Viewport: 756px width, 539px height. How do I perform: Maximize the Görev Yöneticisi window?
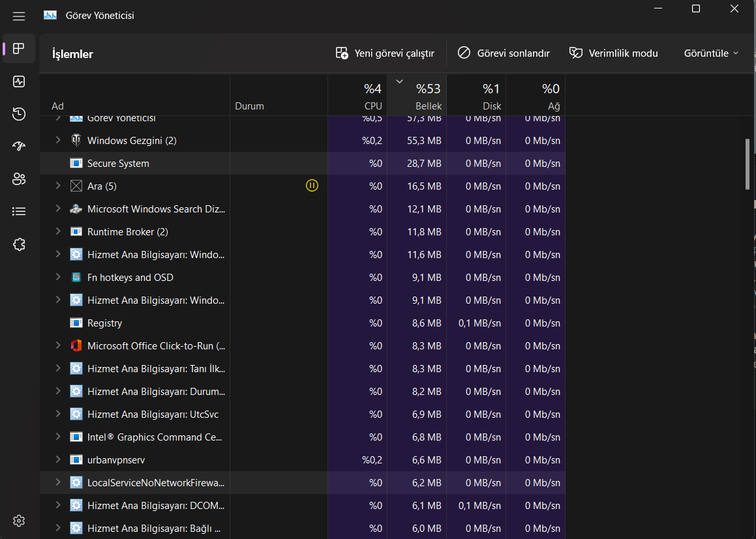(x=696, y=8)
